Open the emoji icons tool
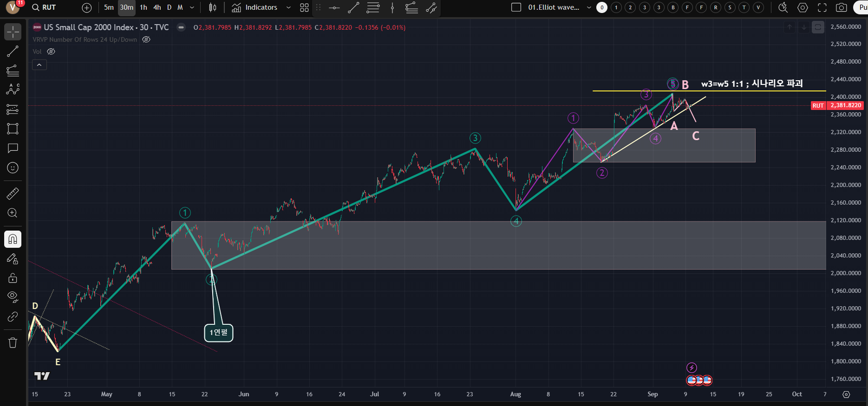 point(13,168)
